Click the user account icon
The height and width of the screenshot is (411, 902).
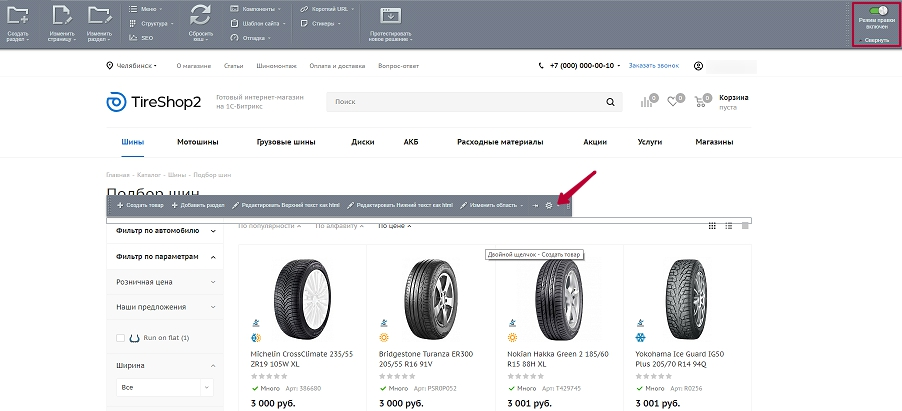(698, 66)
